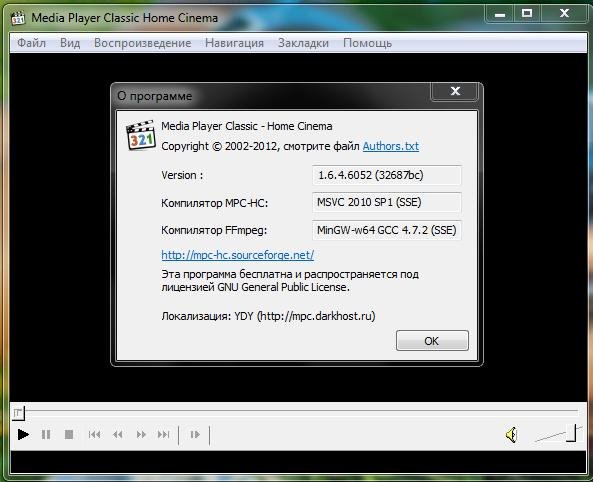
Task: Click the 'Локализация: YDY' text
Action: pos(268,316)
